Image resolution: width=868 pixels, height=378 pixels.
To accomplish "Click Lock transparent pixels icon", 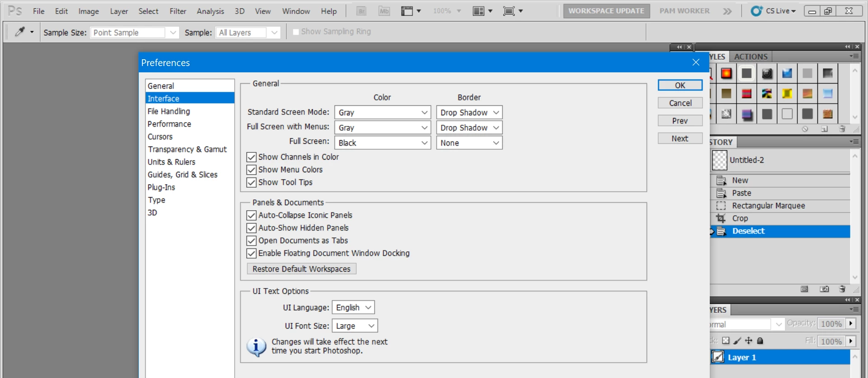I will coord(726,341).
